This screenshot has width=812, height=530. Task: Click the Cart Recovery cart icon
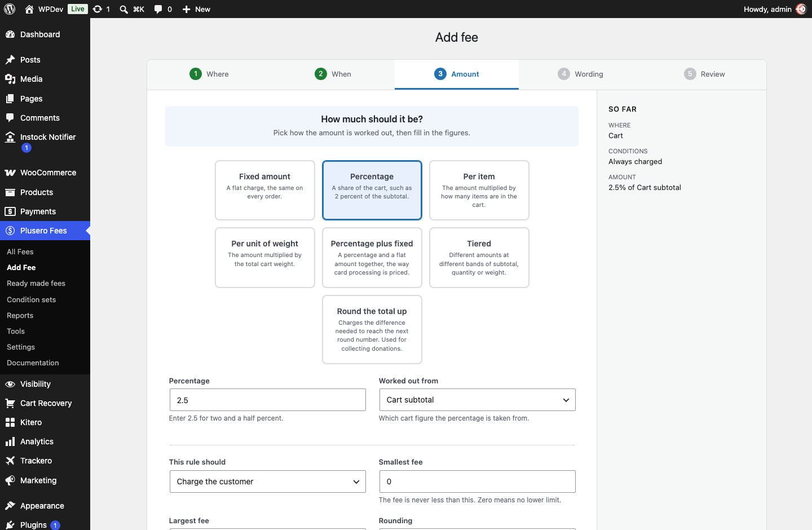10,403
